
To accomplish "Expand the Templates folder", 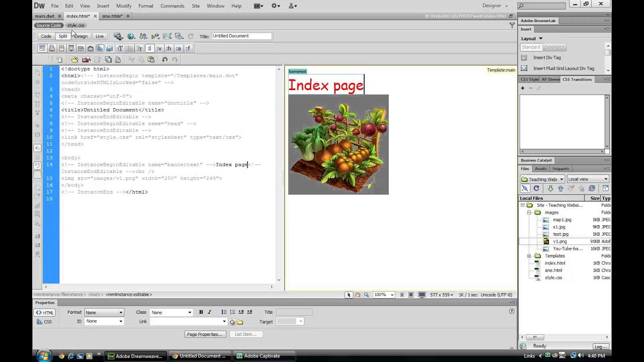I will 529,256.
